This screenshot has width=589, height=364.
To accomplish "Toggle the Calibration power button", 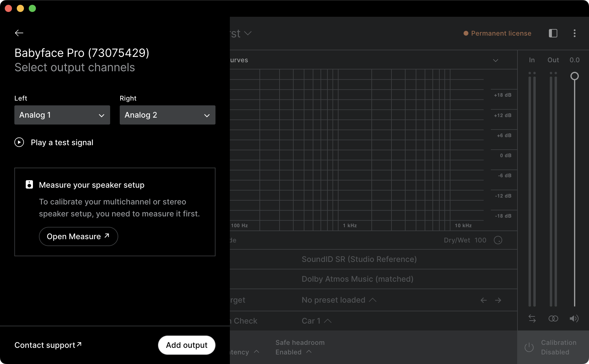I will [529, 347].
